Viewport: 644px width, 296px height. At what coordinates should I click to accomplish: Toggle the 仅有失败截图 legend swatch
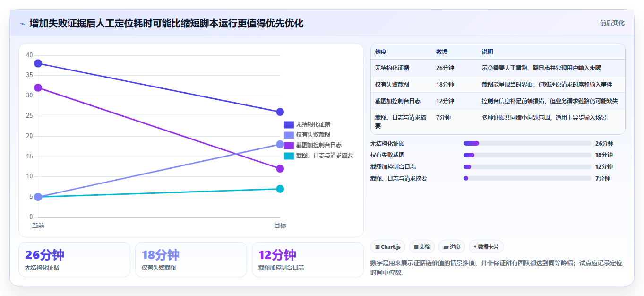point(289,135)
